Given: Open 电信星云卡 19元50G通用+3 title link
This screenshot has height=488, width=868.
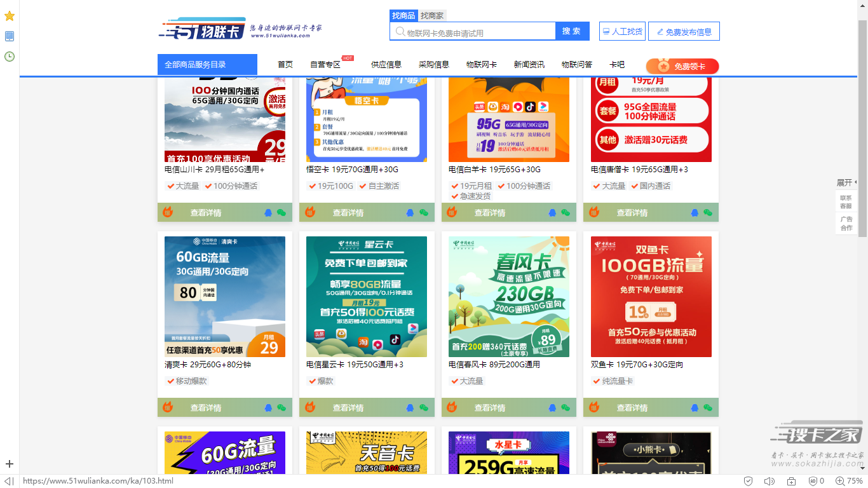Looking at the screenshot, I should tap(355, 365).
